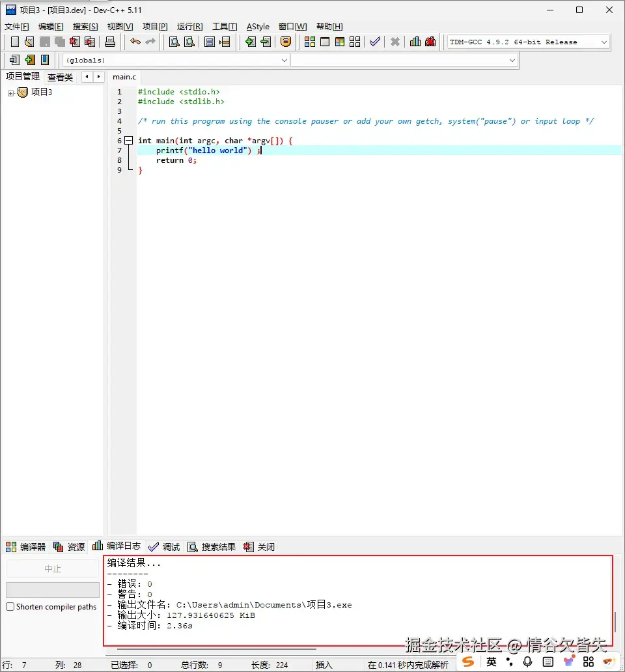
Task: Click the 中止 abort button
Action: coord(53,568)
